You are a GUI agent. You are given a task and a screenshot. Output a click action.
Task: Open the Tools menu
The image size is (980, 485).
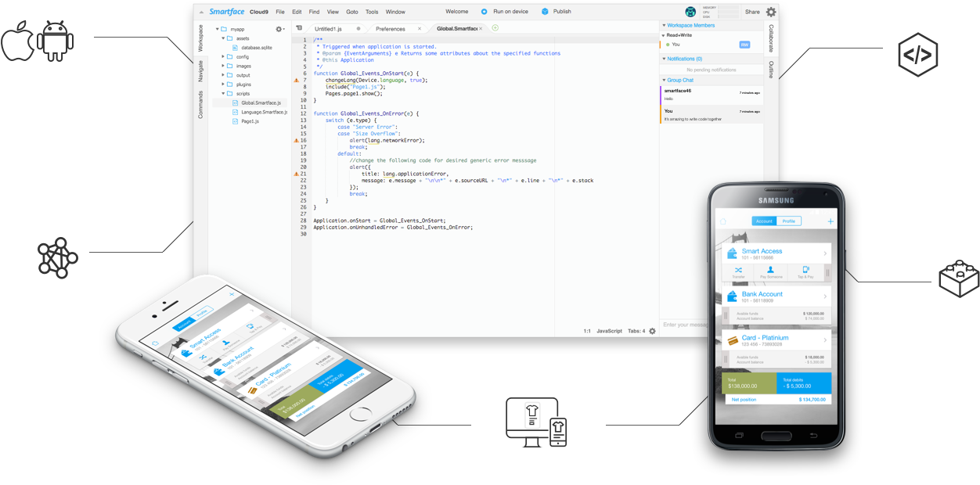[x=373, y=12]
